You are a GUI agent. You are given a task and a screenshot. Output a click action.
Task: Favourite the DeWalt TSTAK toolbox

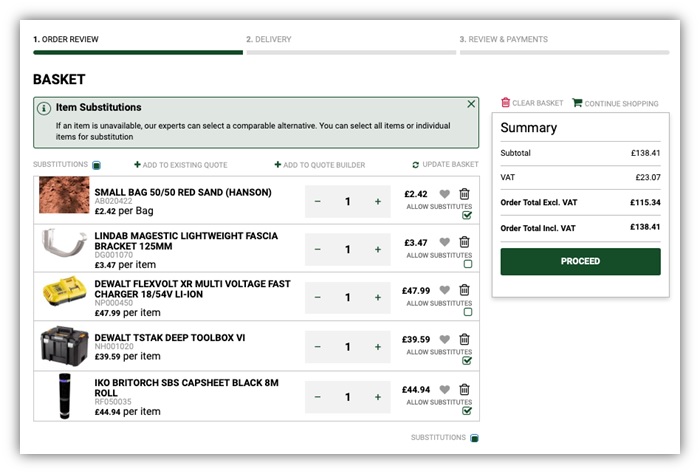point(445,339)
